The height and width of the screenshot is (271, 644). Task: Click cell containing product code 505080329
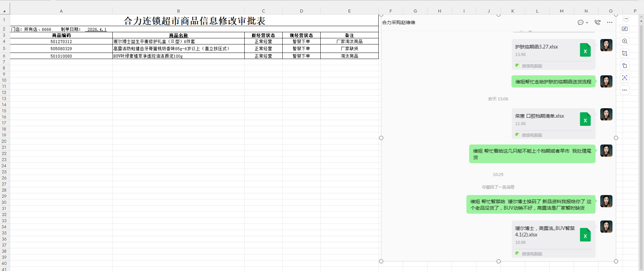pos(61,49)
